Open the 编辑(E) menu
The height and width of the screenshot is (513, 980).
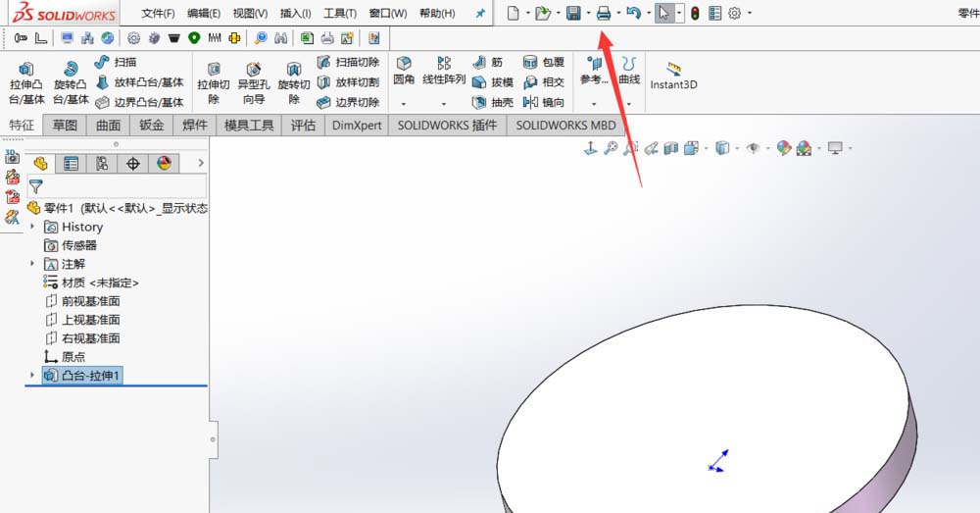204,13
